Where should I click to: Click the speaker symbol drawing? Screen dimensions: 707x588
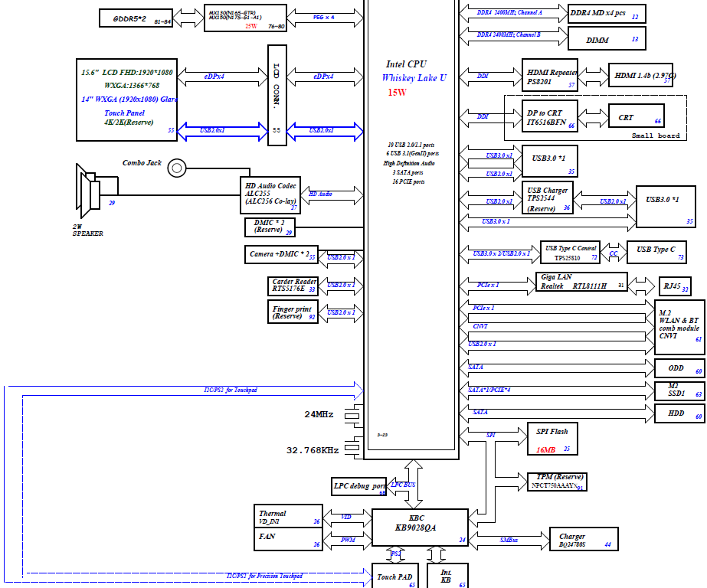point(88,191)
